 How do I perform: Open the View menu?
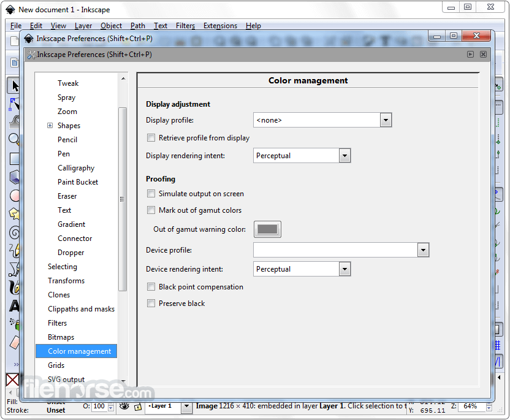click(x=59, y=26)
